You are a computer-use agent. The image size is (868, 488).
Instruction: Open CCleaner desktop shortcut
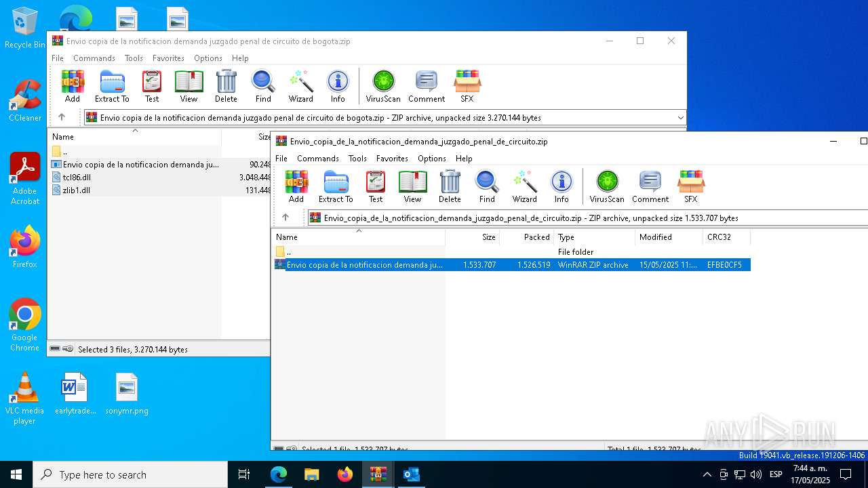25,100
